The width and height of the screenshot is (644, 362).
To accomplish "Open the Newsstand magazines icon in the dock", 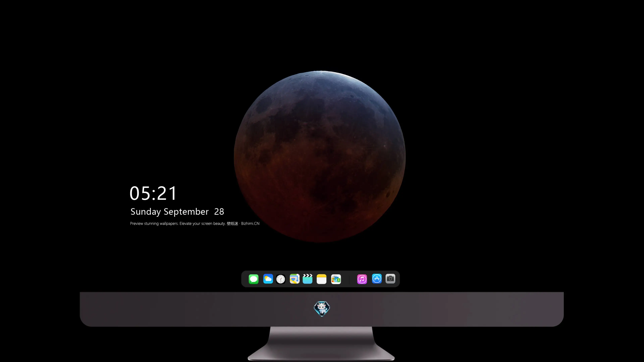I will (x=336, y=279).
